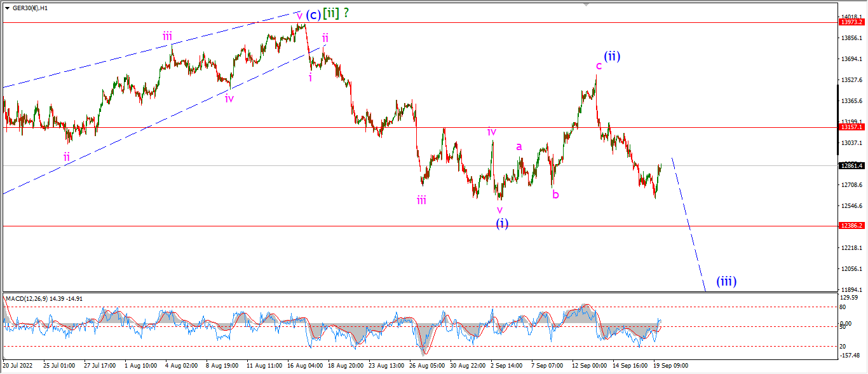
Task: Click the 20 Jul 2022 time label
Action: (x=18, y=366)
